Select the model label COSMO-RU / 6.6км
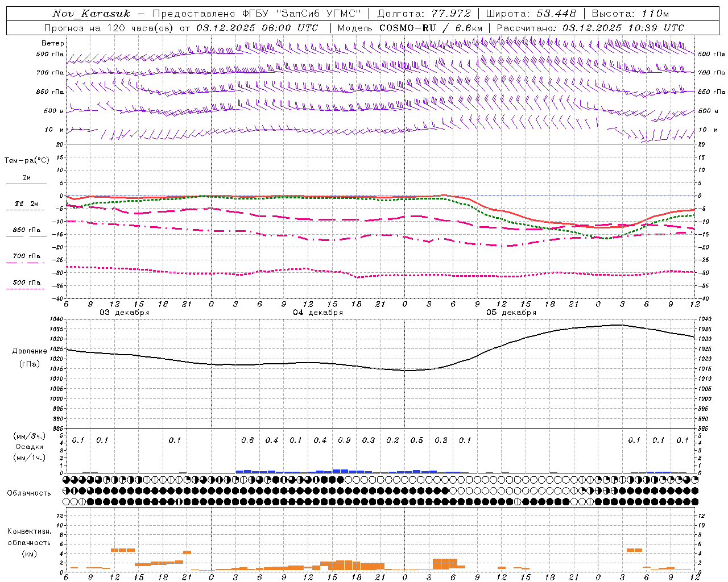Image resolution: width=728 pixels, height=582 pixels. 431,28
